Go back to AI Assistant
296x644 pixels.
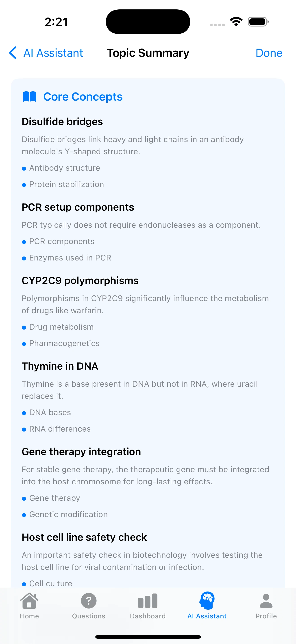coord(53,53)
